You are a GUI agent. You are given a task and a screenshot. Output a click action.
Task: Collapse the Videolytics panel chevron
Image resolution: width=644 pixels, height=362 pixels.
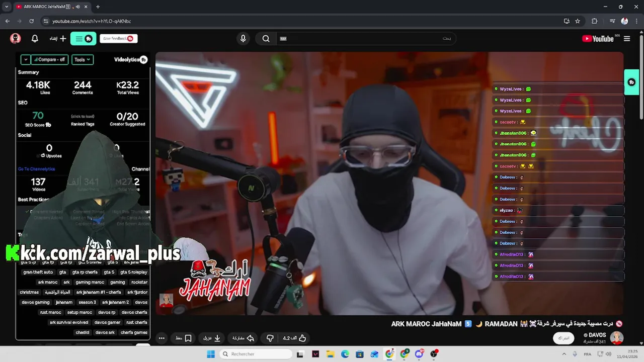click(25, 59)
